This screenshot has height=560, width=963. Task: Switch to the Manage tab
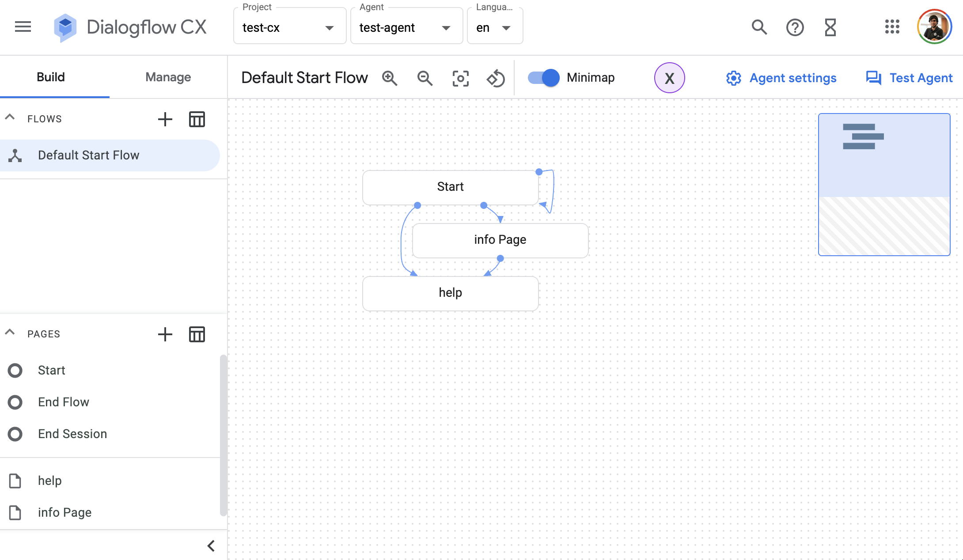click(168, 77)
